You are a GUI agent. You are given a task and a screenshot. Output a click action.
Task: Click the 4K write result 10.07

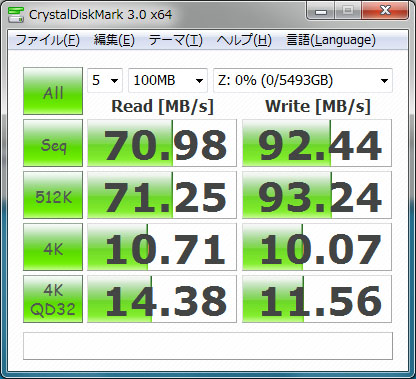pyautogui.click(x=317, y=247)
